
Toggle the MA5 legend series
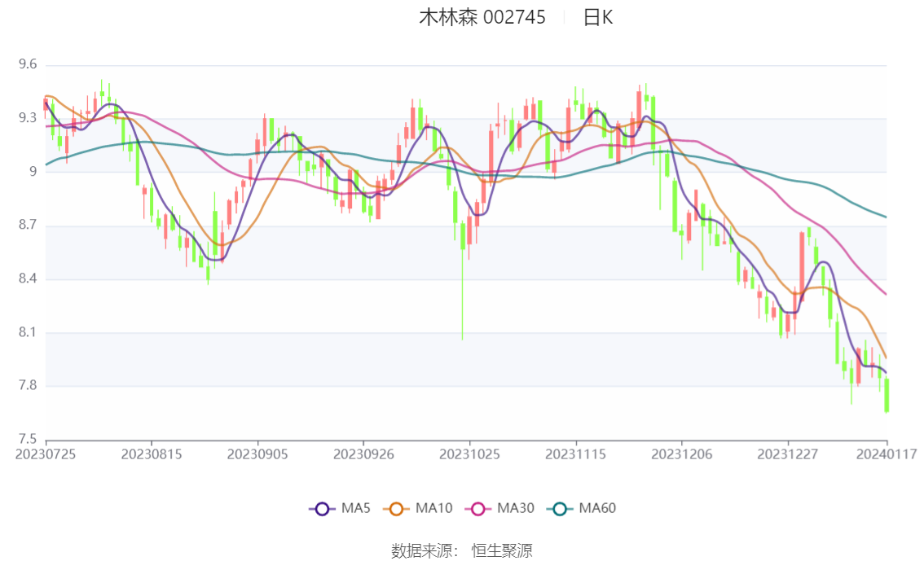[x=340, y=508]
